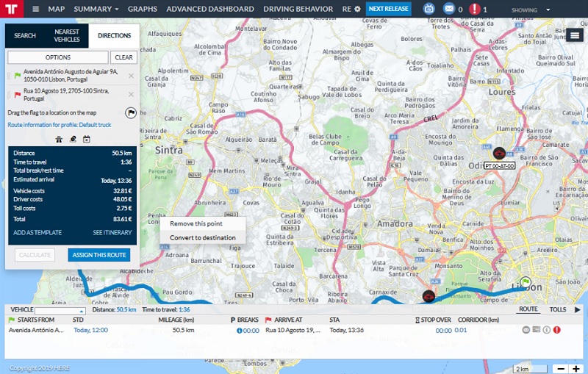Image resolution: width=588 pixels, height=374 pixels.
Task: Click the drag flag waypoint icon
Action: pos(130,113)
